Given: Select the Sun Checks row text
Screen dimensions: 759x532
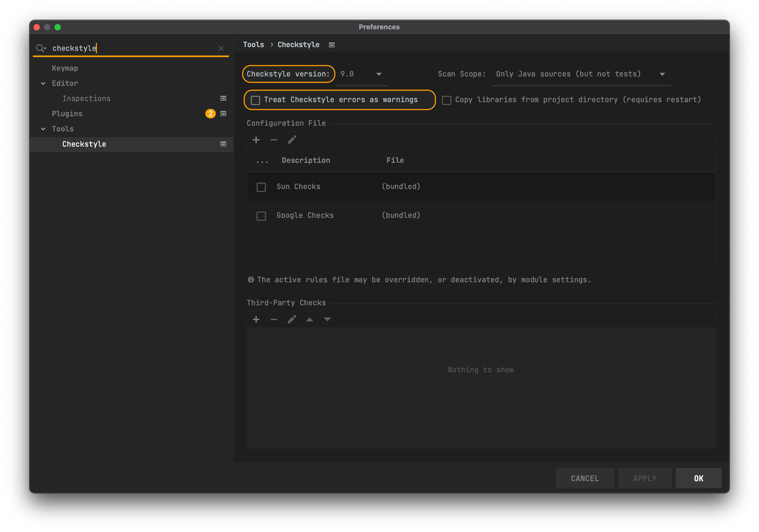Looking at the screenshot, I should point(298,186).
